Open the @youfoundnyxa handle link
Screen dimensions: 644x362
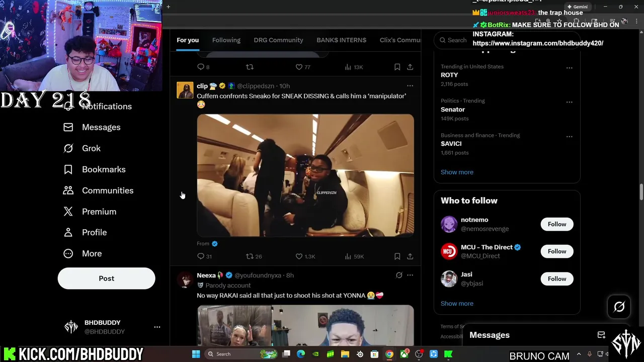[x=258, y=276]
